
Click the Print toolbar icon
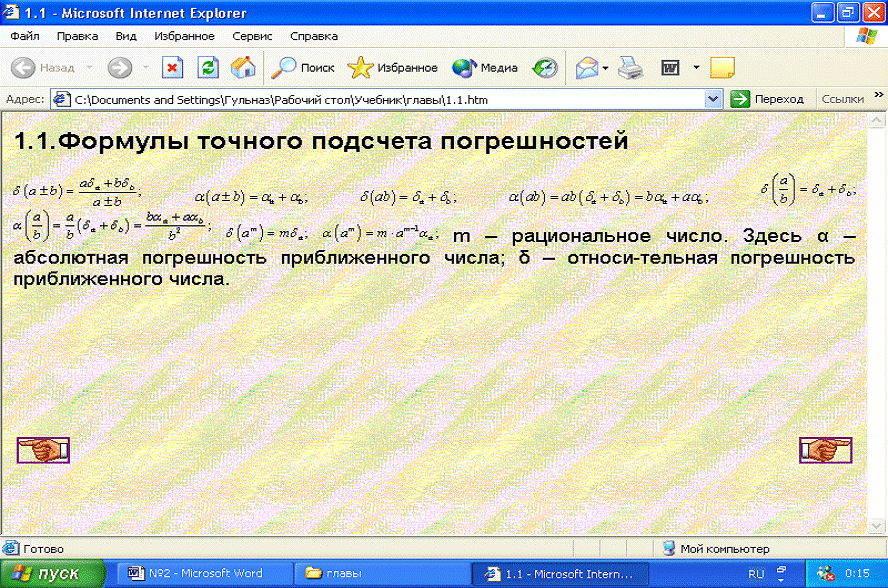pyautogui.click(x=629, y=68)
